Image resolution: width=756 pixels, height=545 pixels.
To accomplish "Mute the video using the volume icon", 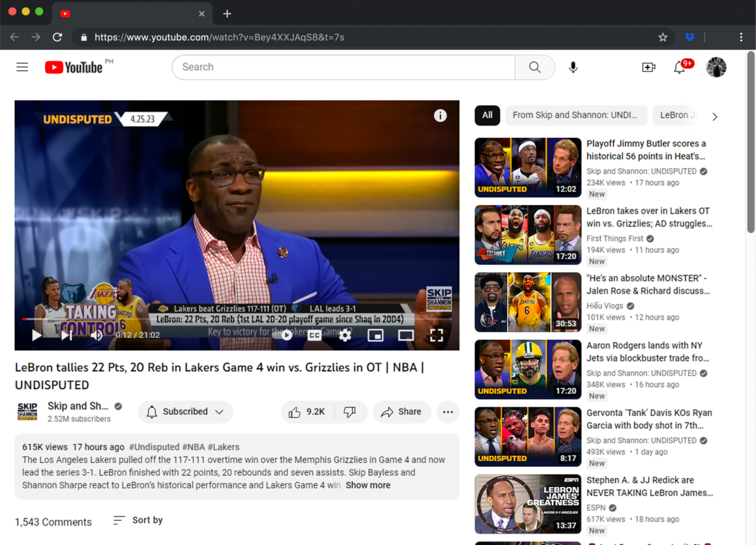I will [x=96, y=335].
